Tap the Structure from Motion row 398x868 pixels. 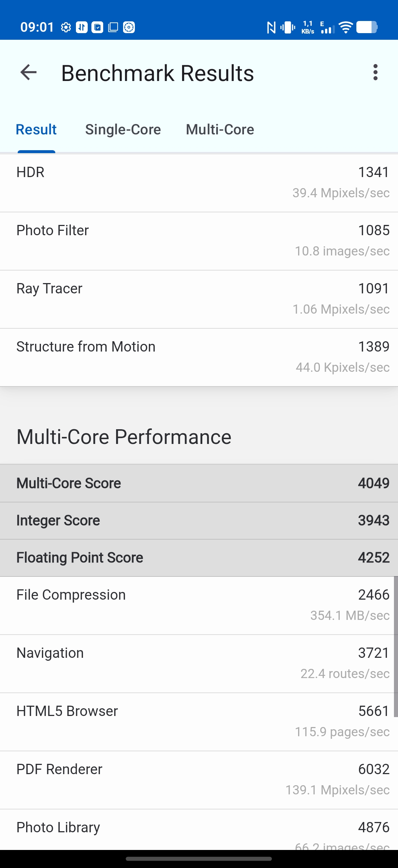pyautogui.click(x=199, y=357)
